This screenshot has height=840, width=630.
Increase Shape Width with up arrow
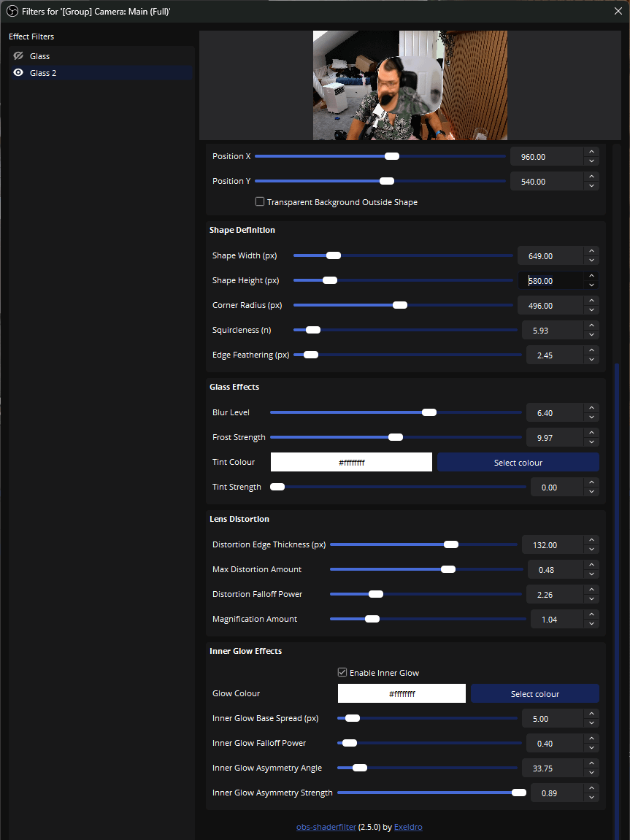(591, 251)
